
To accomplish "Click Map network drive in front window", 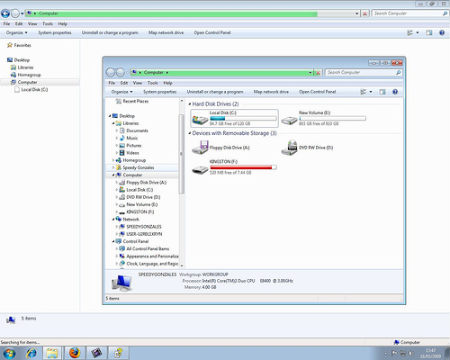I will click(x=271, y=92).
